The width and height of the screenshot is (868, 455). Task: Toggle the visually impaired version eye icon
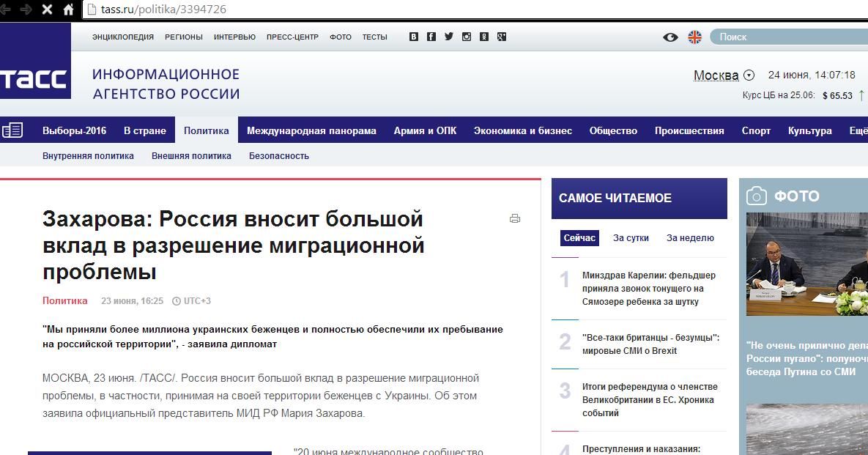tap(670, 37)
